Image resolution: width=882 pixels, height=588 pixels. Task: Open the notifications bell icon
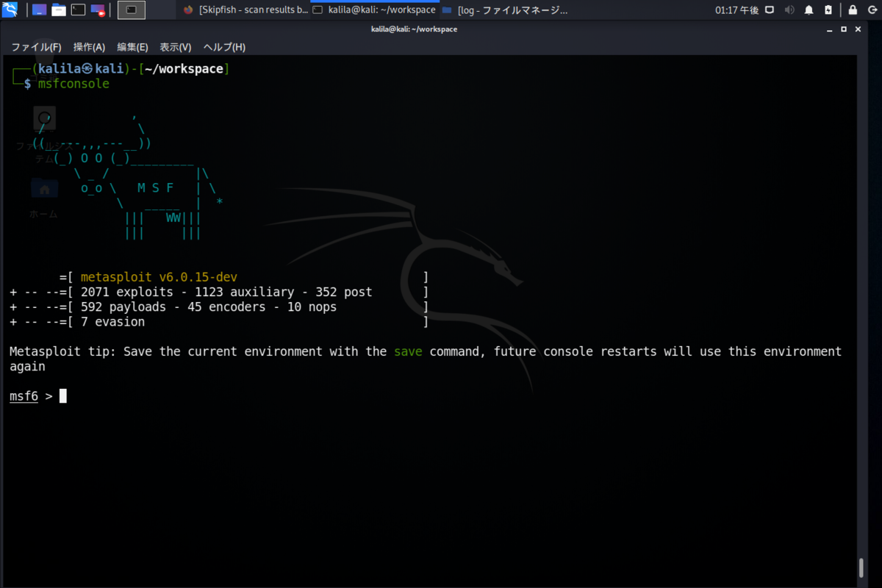tap(808, 10)
